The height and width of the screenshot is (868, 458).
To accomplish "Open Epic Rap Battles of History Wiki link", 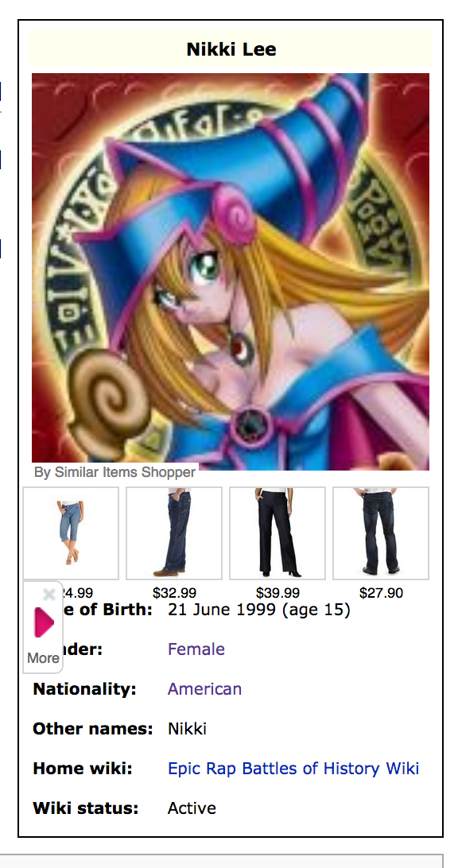I will click(293, 769).
